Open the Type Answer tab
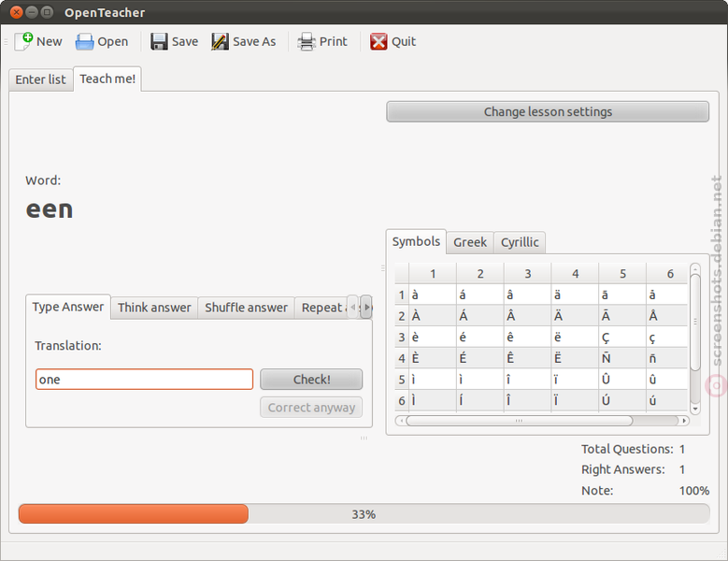728x561 pixels. point(68,307)
